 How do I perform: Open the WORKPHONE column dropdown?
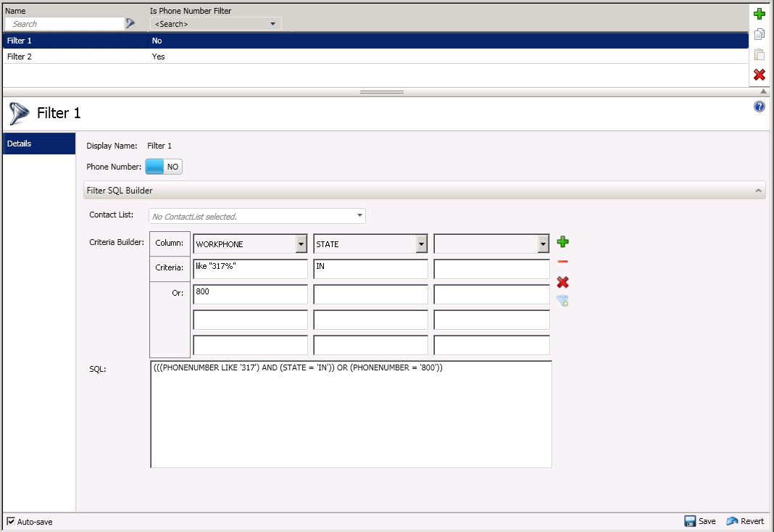(301, 244)
